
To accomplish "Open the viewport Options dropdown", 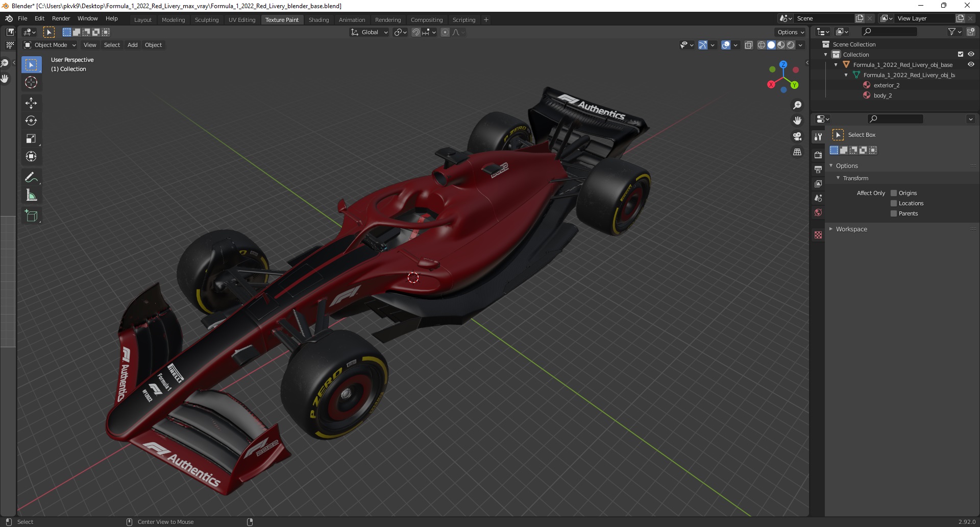I will point(791,32).
